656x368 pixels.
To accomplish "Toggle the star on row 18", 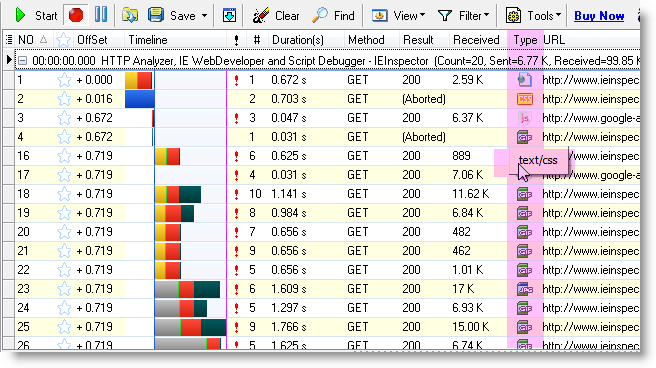I will 64,194.
